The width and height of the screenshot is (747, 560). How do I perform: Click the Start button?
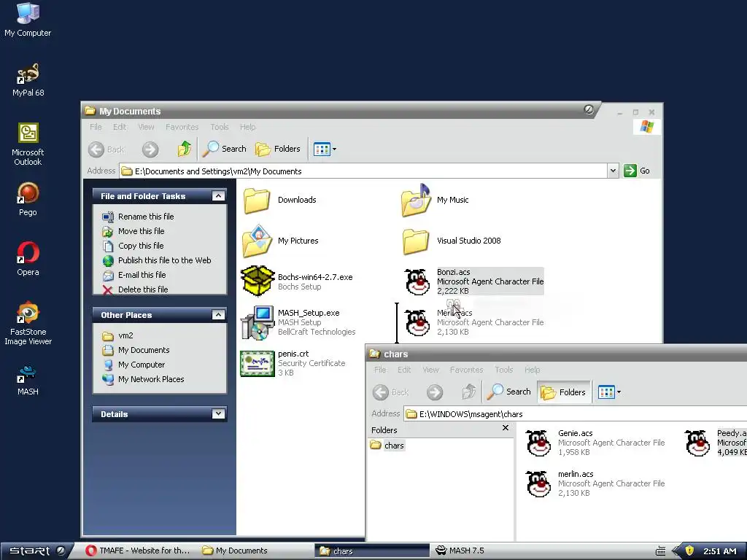pos(37,551)
